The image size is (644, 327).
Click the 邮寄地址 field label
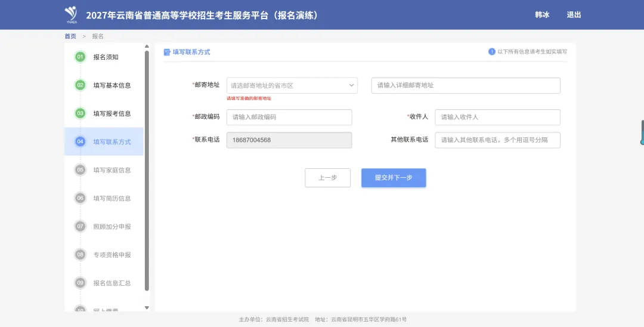click(207, 85)
